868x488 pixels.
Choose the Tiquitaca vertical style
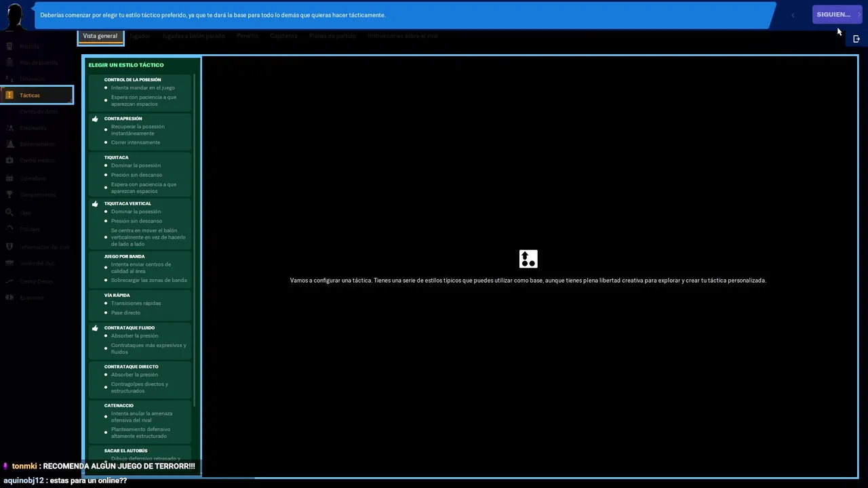[x=140, y=224]
